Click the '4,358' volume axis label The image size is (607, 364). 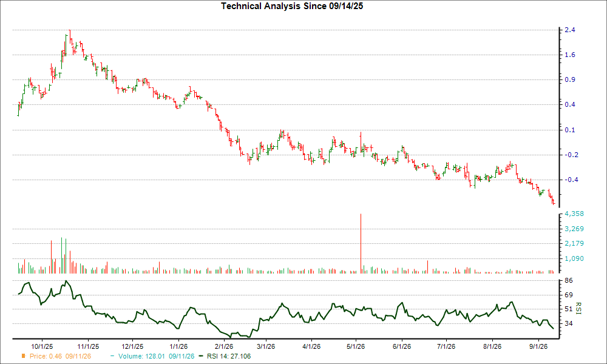(x=574, y=214)
